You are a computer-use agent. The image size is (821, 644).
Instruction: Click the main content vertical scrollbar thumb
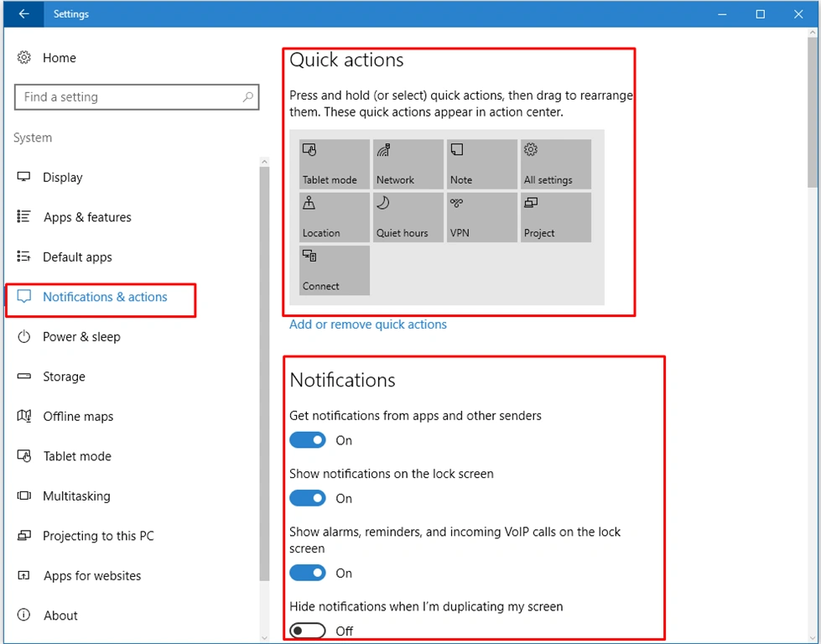813,111
